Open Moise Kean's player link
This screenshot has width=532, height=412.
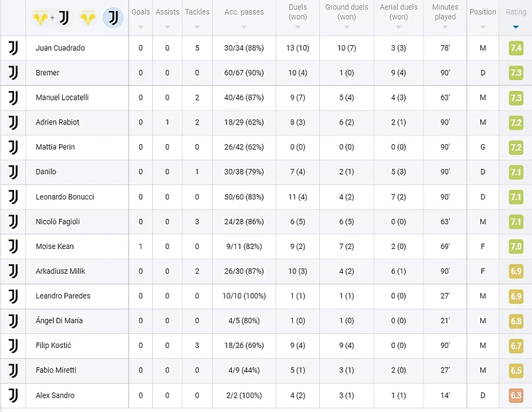point(55,247)
